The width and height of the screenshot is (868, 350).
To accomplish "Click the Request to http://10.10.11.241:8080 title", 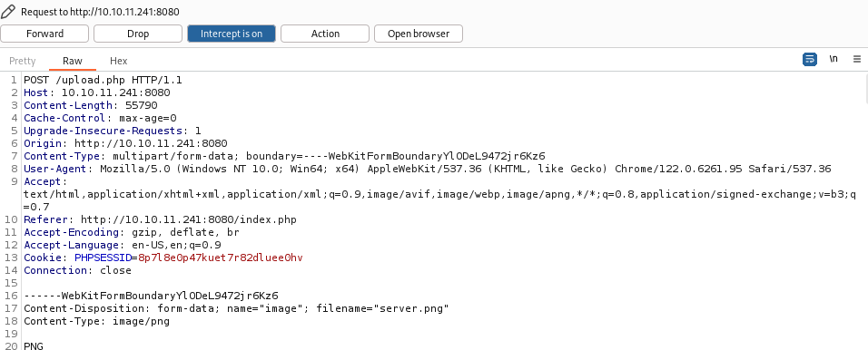I will 100,12.
